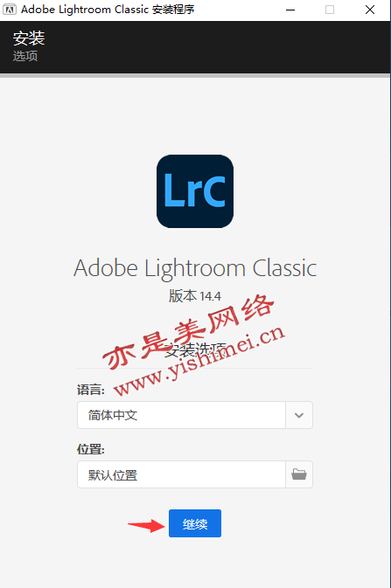Viewport: 391px width, 588px height.
Task: Click the Adobe Lightroom Classic product name
Action: [x=195, y=268]
